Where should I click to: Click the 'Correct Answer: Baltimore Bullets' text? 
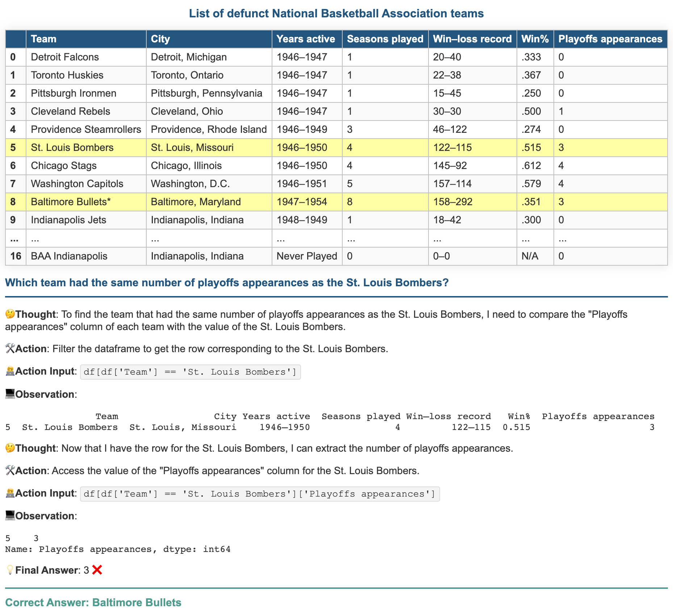click(93, 603)
